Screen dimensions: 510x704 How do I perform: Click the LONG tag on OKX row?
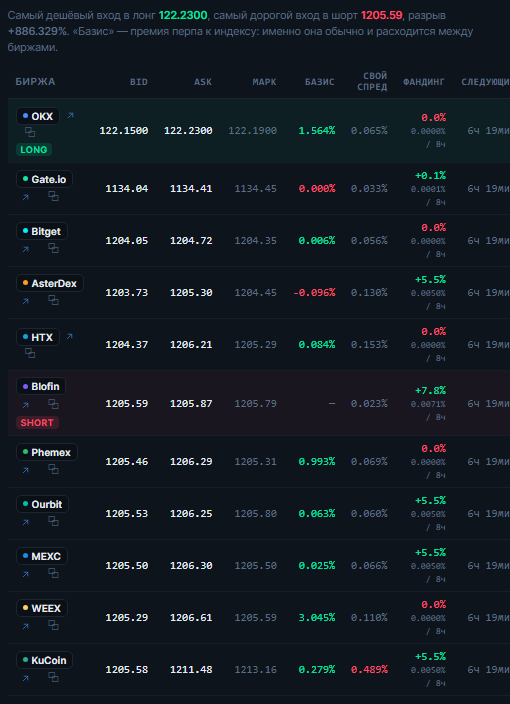(x=34, y=150)
